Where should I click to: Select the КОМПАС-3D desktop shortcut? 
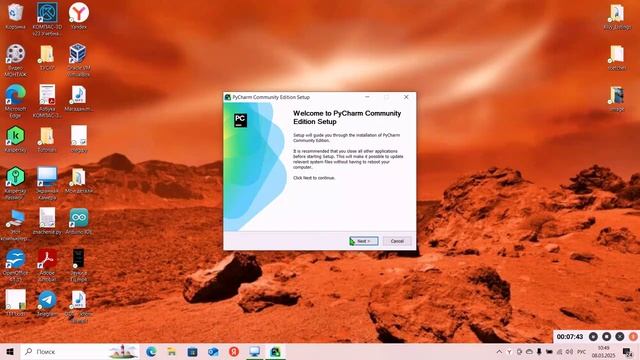[x=47, y=19]
